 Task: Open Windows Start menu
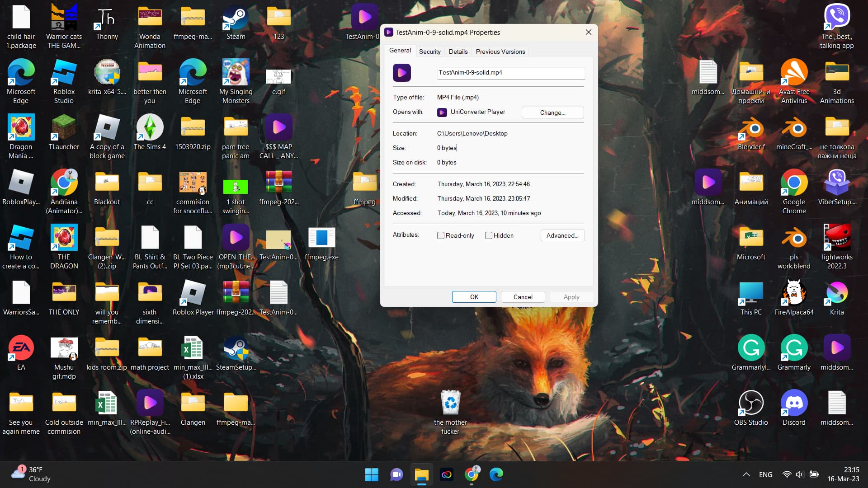(x=372, y=474)
